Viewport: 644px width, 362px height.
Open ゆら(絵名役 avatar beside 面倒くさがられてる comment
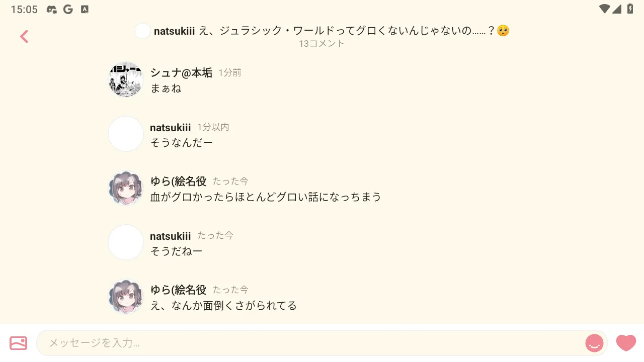point(126,297)
